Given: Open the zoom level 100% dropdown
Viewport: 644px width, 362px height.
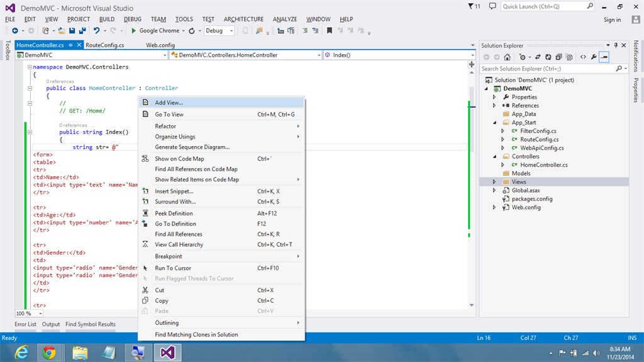Looking at the screenshot, I should click(x=41, y=314).
